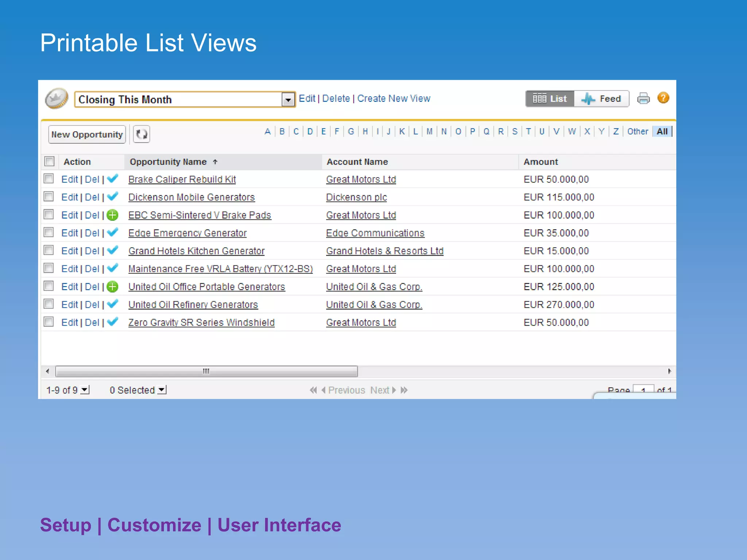Click the EUR 270.000,00 amount cell
The image size is (747, 560).
(x=559, y=304)
